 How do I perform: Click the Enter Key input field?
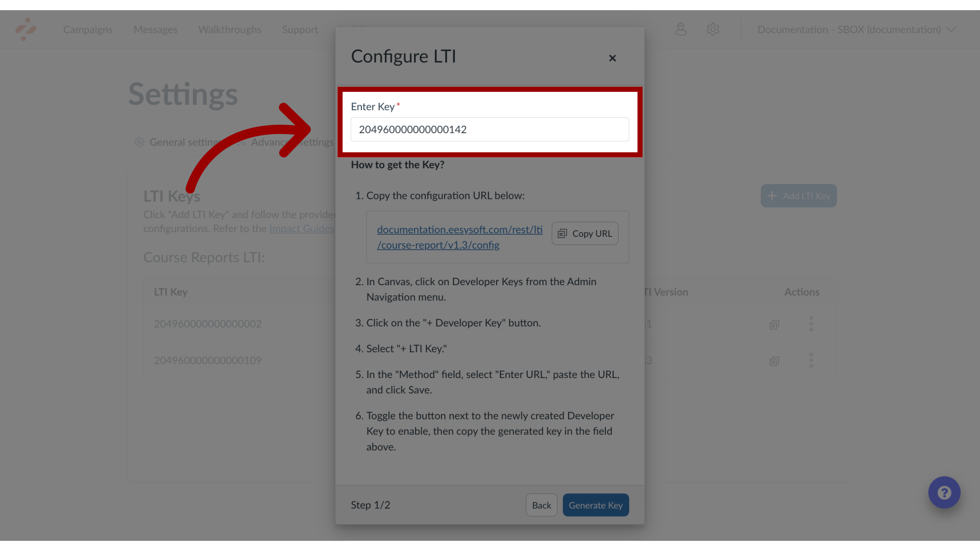tap(489, 129)
